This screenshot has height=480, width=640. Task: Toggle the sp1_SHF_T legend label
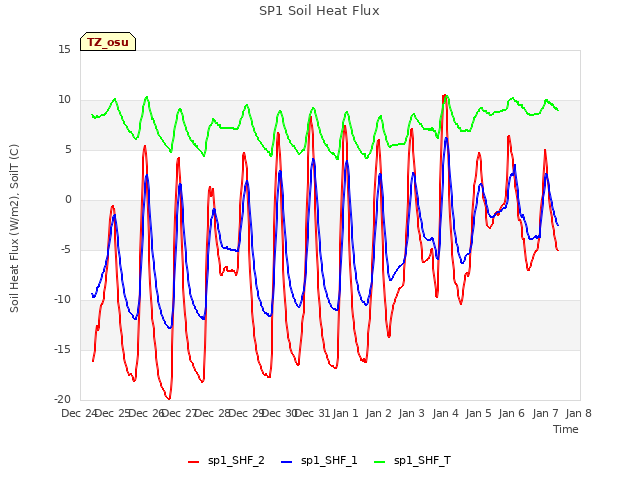pyautogui.click(x=422, y=460)
